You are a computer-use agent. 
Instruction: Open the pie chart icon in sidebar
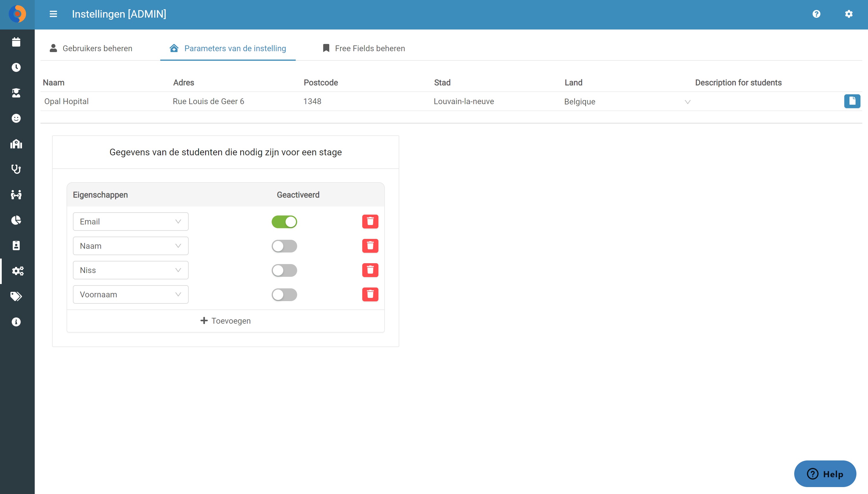pos(16,220)
